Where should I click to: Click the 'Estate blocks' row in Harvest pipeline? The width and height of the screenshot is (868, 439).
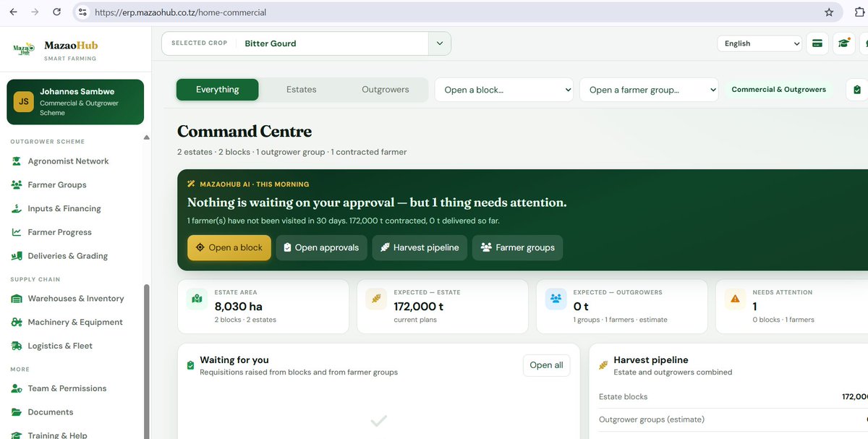pos(732,396)
